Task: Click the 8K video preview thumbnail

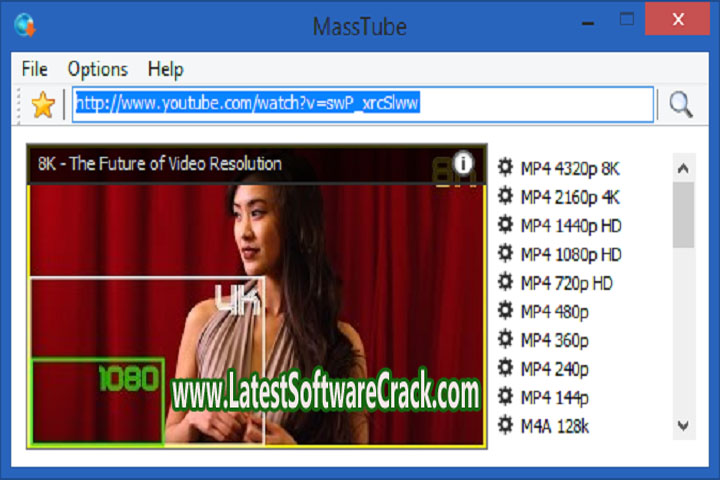Action: tap(256, 300)
